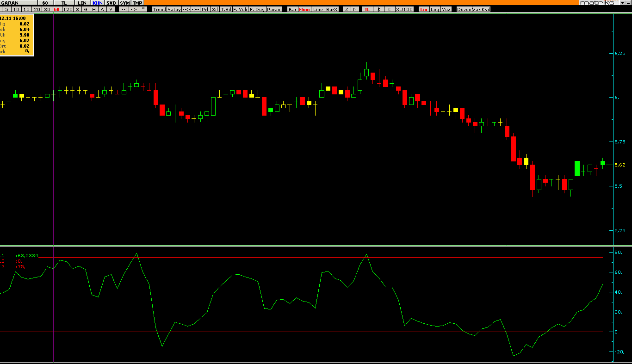Click the KHN header button

click(x=98, y=3)
